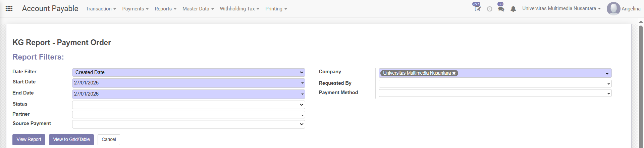Viewport: 644px width, 148px height.
Task: Click the clock activity icon
Action: click(x=489, y=9)
